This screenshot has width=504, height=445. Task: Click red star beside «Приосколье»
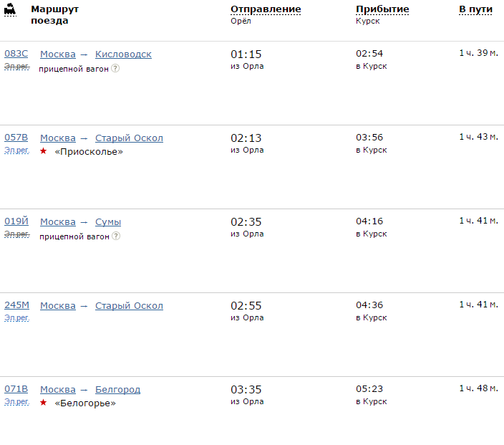pos(44,151)
